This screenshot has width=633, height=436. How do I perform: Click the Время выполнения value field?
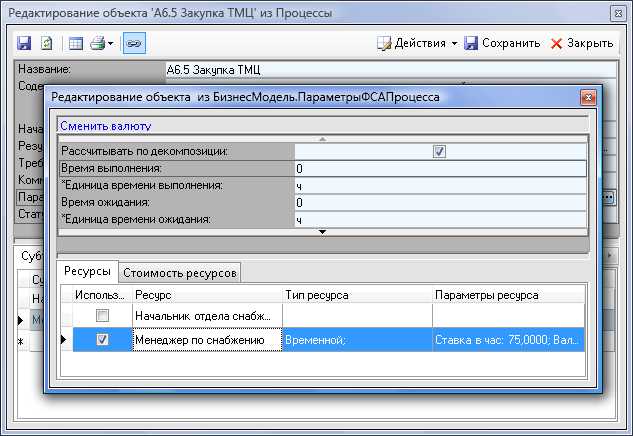440,169
